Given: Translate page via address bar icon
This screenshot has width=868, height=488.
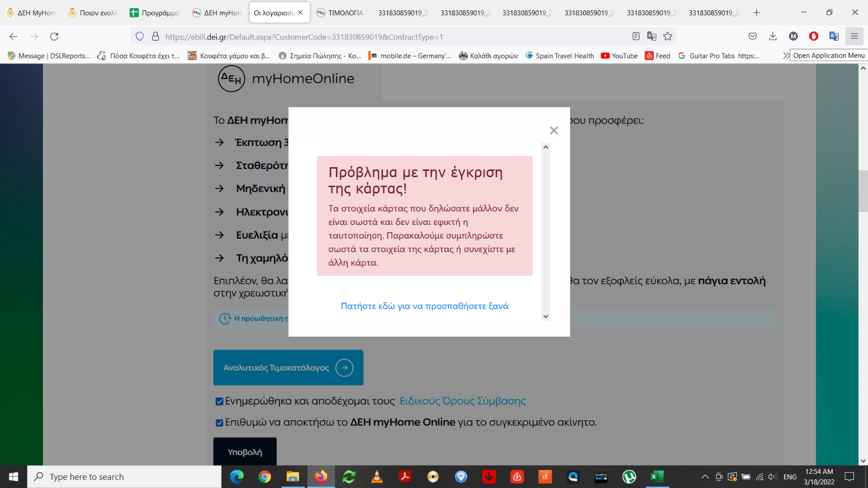Looking at the screenshot, I should [x=652, y=36].
